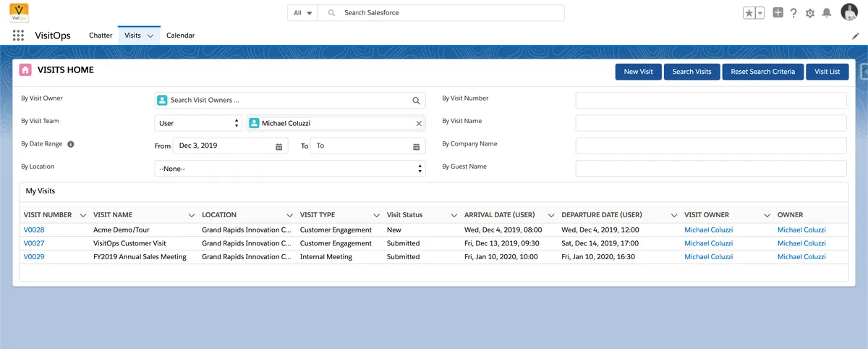Click the Visit List button

click(827, 72)
